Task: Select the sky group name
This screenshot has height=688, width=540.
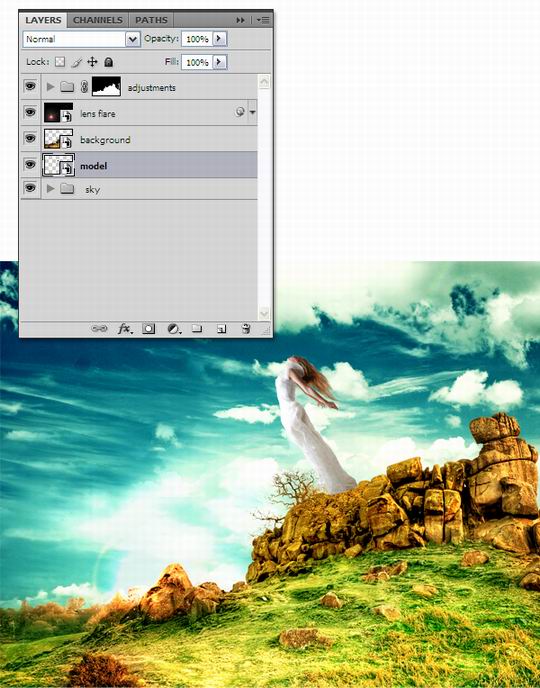Action: pyautogui.click(x=93, y=190)
